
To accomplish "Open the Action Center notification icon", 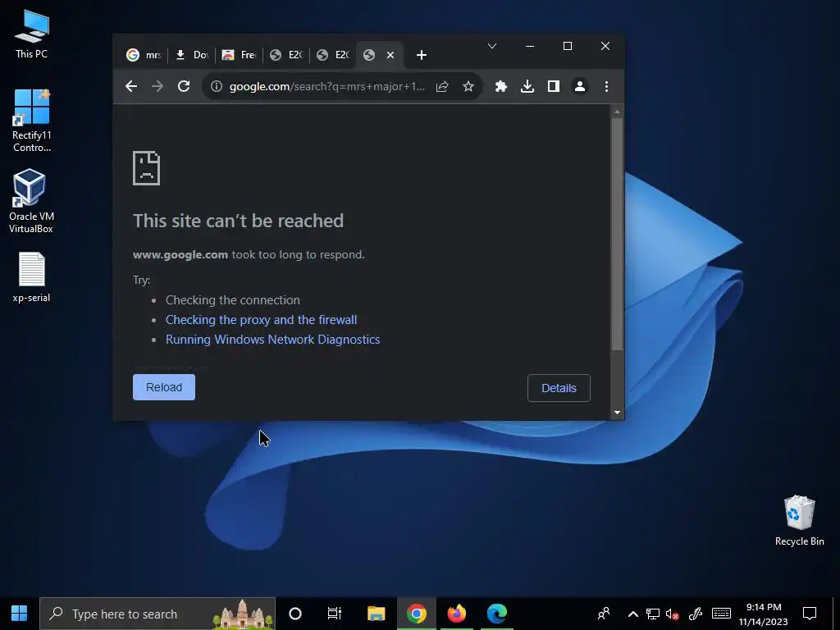I will 810,614.
